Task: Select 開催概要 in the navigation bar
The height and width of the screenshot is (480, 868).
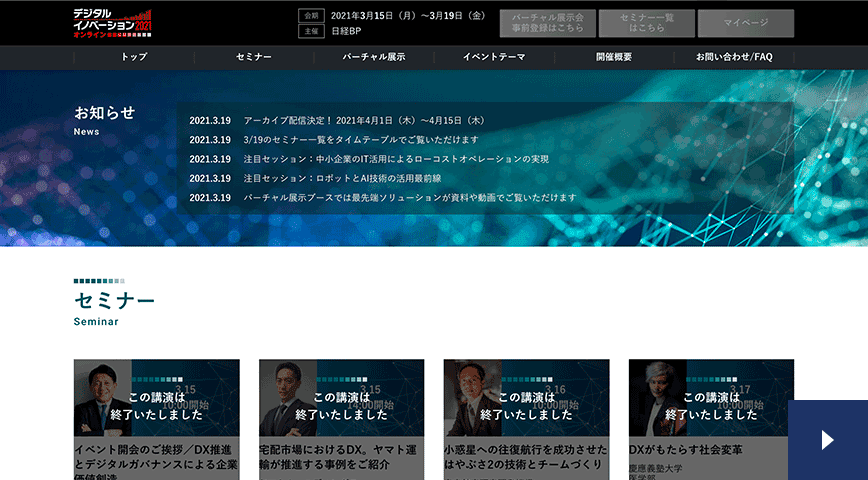Action: [614, 57]
